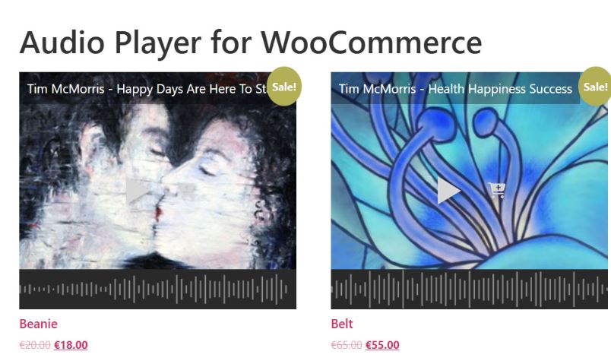Seek within the Belt audio waveform
611x364 pixels.
coord(469,290)
